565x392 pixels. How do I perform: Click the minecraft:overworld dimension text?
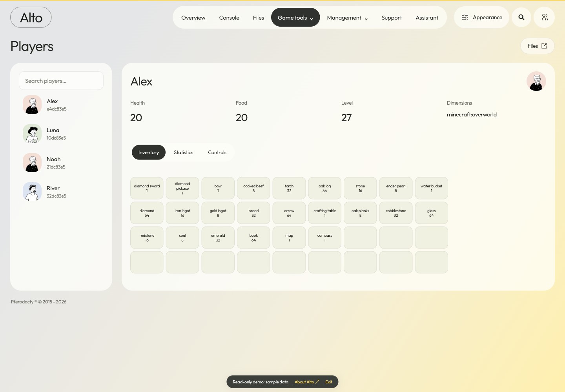coord(472,114)
